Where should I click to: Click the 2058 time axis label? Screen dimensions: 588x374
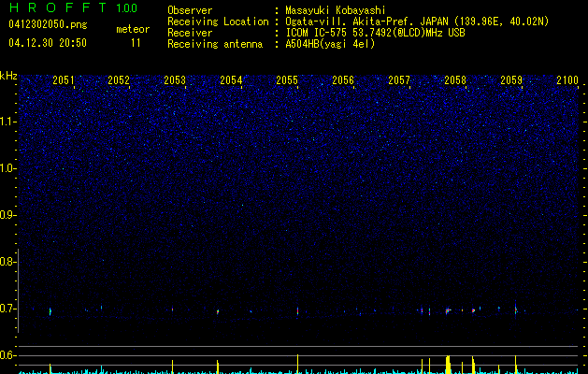click(455, 79)
